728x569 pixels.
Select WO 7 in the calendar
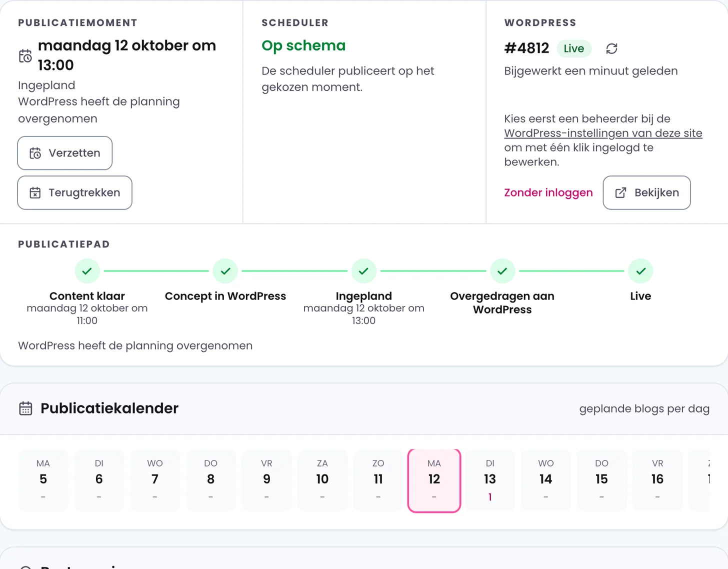[x=155, y=480]
